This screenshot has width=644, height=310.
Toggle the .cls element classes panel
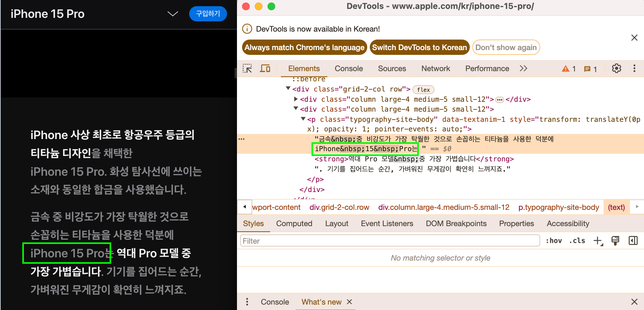577,241
